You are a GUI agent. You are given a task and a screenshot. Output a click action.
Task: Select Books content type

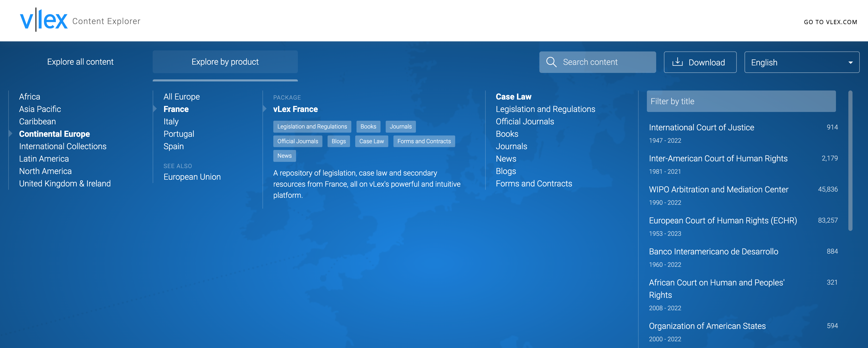coord(507,134)
